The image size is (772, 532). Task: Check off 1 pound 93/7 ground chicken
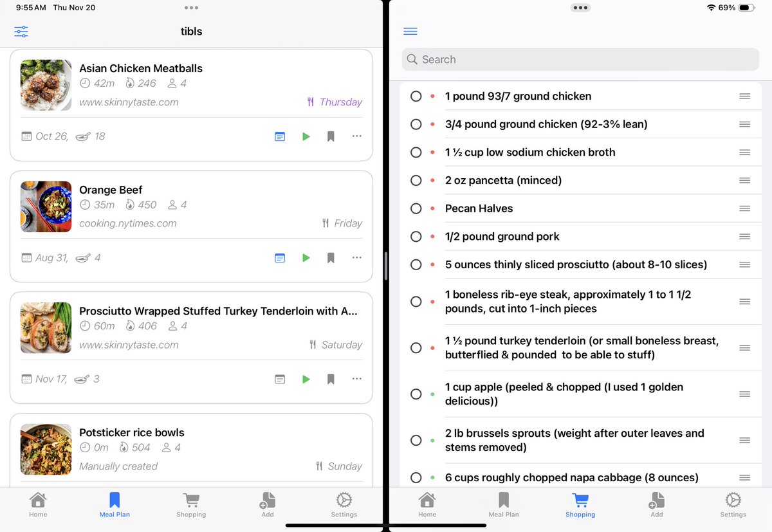[416, 96]
